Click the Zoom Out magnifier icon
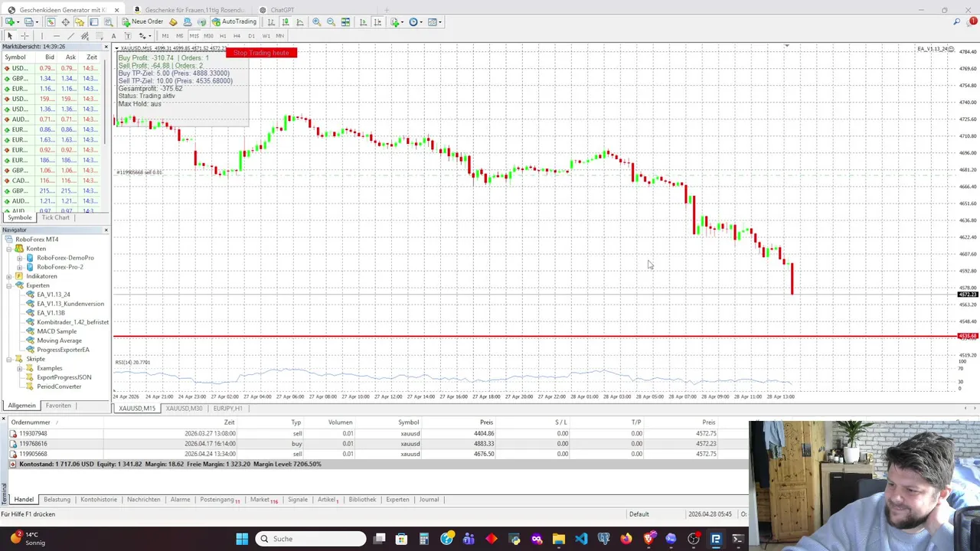980x551 pixels. [x=331, y=21]
